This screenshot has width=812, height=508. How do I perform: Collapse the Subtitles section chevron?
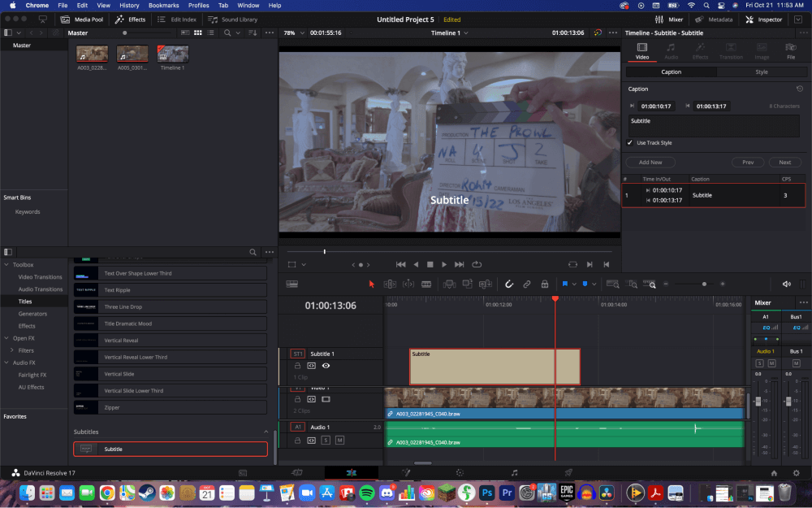click(266, 432)
